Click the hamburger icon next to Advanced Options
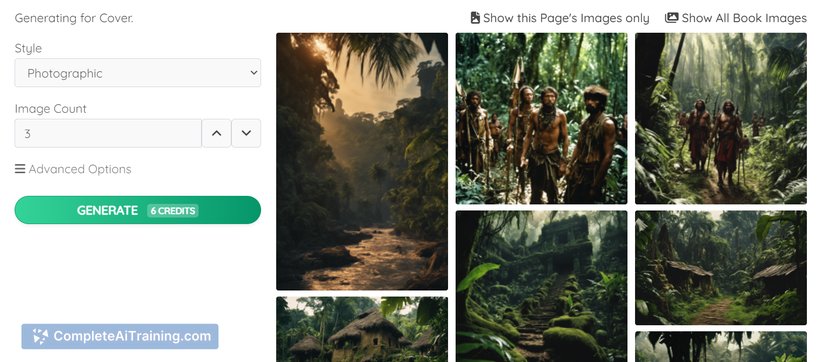 pyautogui.click(x=20, y=169)
